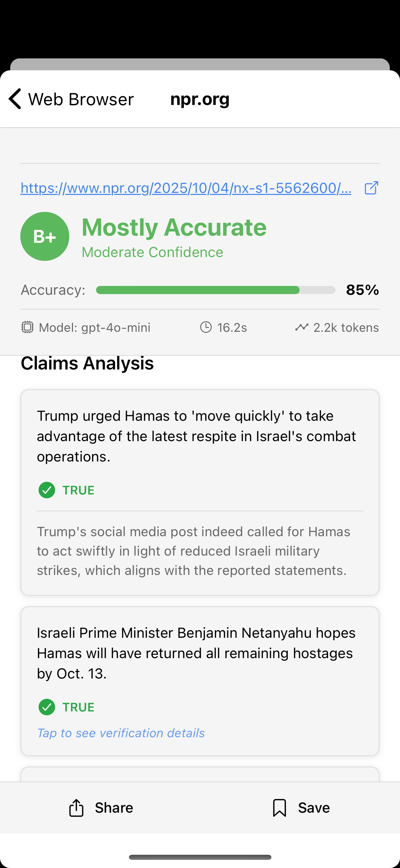The height and width of the screenshot is (868, 400).
Task: Tap the Share arrow icon
Action: [x=76, y=808]
